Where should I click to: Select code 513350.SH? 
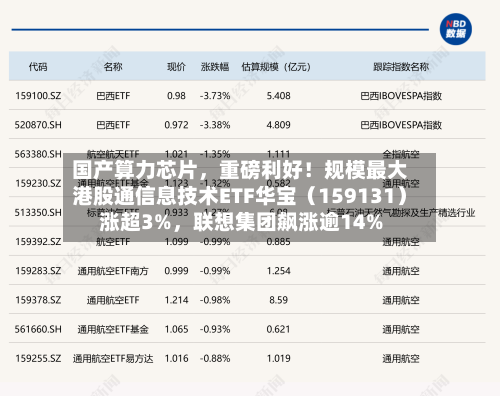point(38,212)
